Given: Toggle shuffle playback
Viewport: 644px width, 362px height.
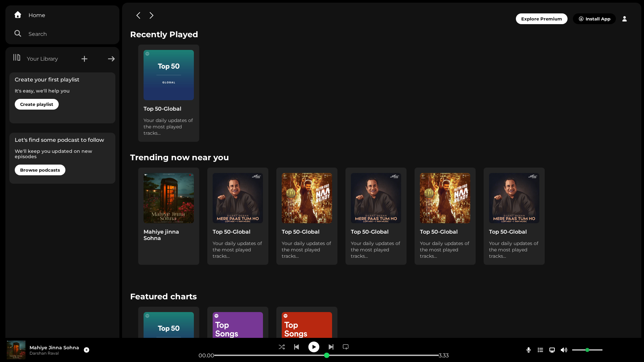Looking at the screenshot, I should [282, 347].
